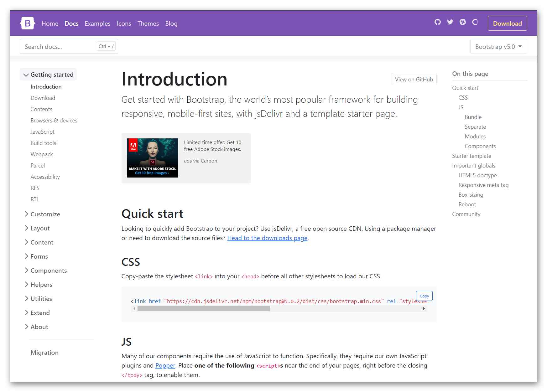
Task: Click ads via Carbon link
Action: point(201,161)
